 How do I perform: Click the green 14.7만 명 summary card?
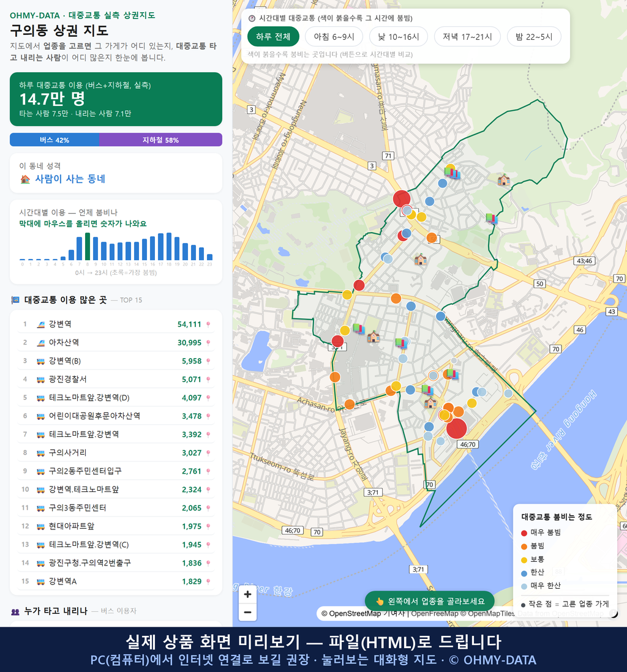pos(116,99)
